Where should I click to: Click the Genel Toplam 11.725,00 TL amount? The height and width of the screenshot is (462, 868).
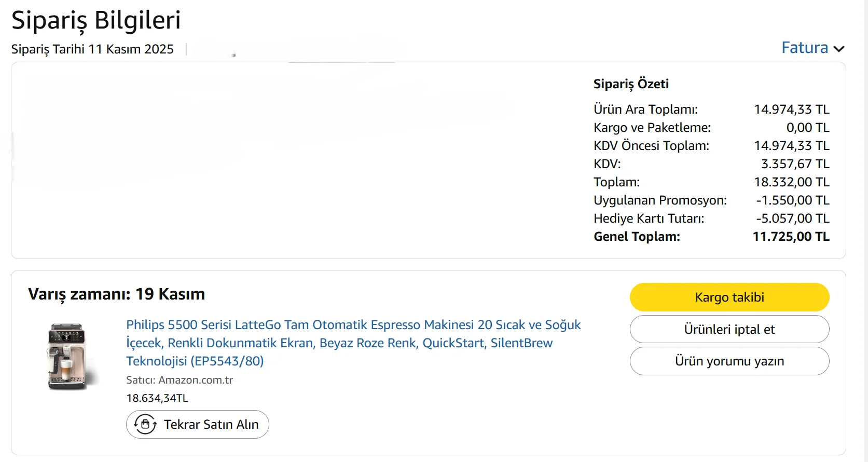791,237
